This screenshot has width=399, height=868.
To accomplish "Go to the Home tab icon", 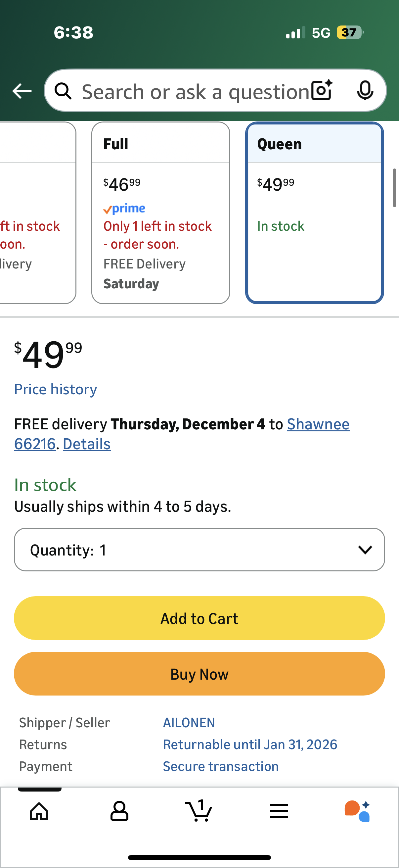I will click(x=39, y=811).
